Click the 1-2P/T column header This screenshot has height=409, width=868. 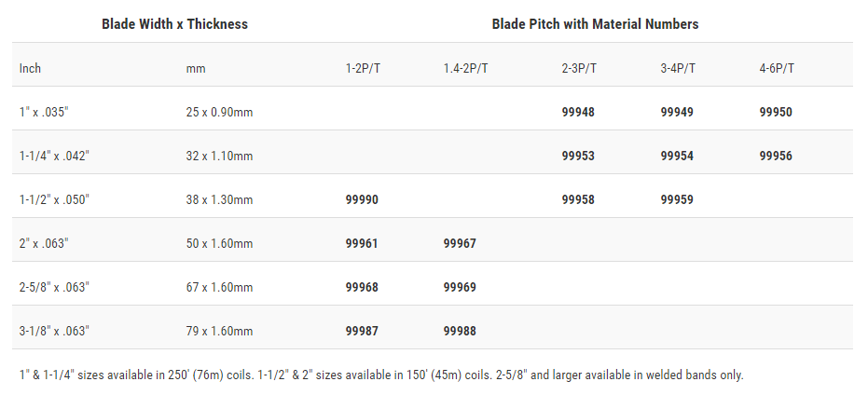pos(364,69)
